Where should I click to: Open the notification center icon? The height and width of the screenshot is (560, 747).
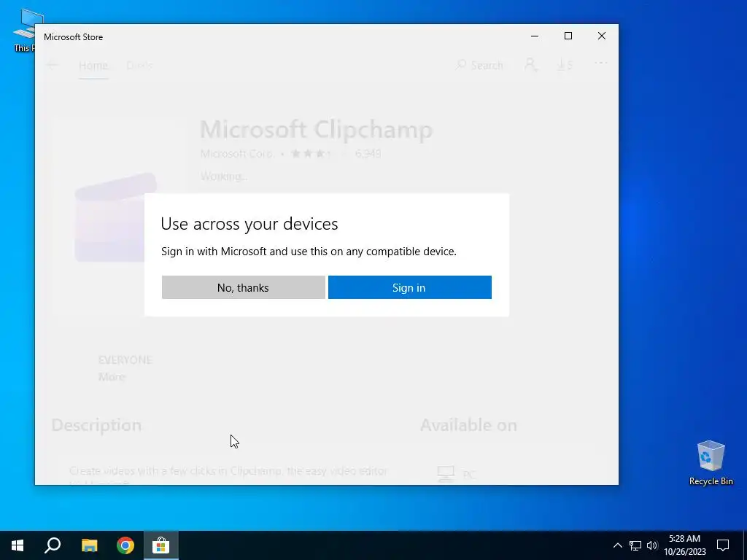point(723,545)
